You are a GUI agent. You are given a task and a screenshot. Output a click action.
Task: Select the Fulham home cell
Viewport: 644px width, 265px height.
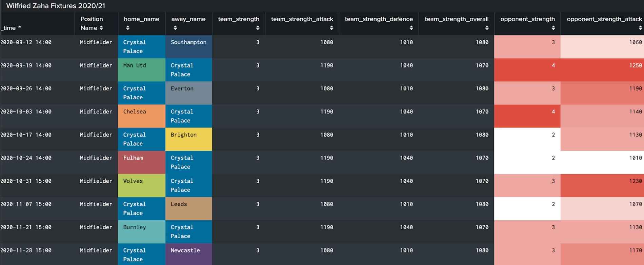click(142, 162)
